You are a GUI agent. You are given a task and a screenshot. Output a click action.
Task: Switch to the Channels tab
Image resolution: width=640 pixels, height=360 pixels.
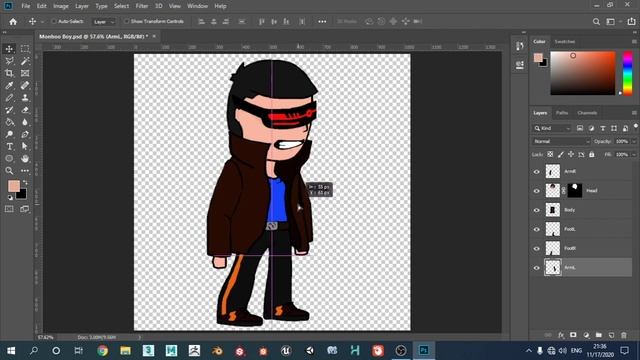(x=587, y=113)
